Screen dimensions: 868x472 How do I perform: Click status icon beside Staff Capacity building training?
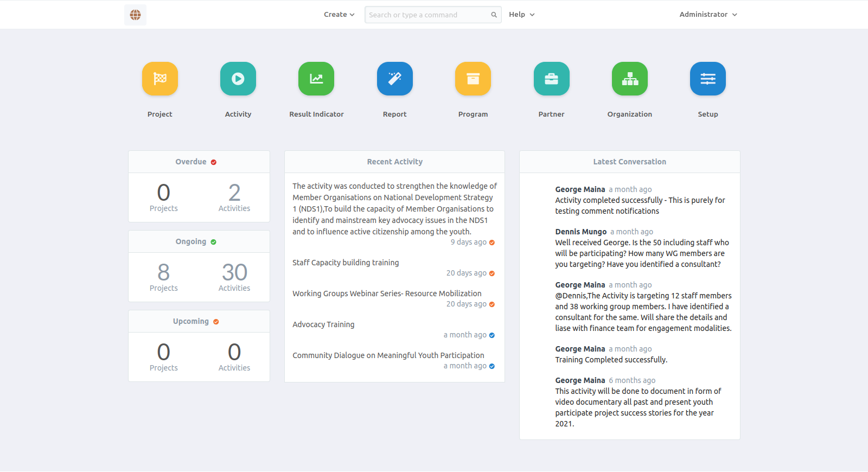pos(492,273)
